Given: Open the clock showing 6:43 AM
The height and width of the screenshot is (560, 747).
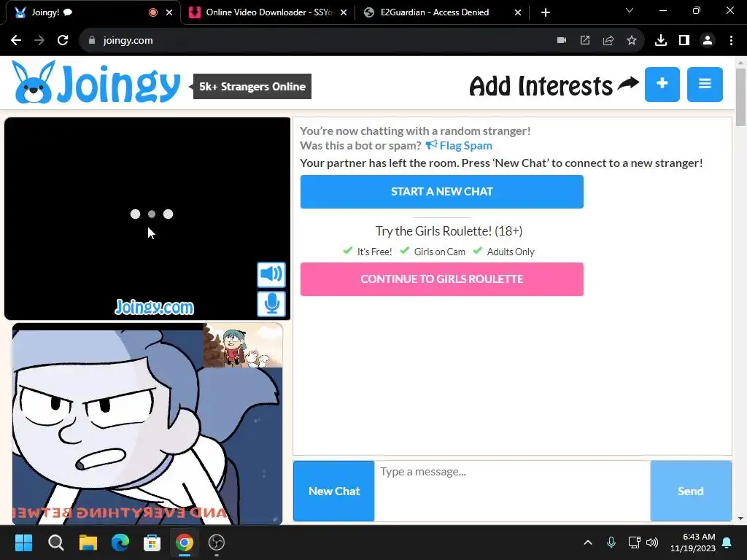Looking at the screenshot, I should click(x=693, y=542).
